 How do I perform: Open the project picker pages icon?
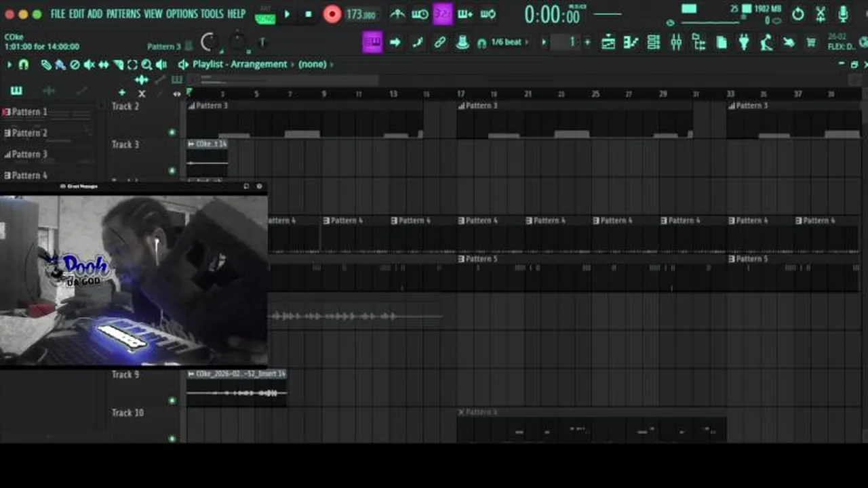(722, 43)
